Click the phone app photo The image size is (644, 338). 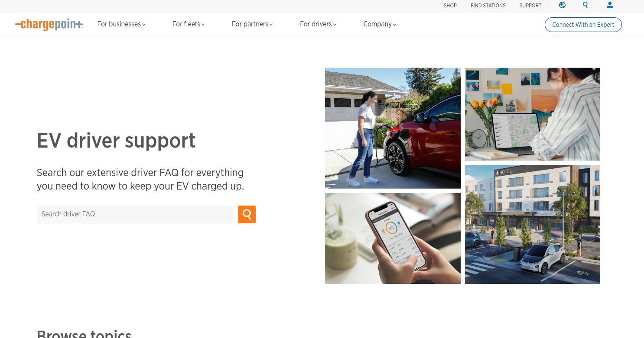point(393,238)
